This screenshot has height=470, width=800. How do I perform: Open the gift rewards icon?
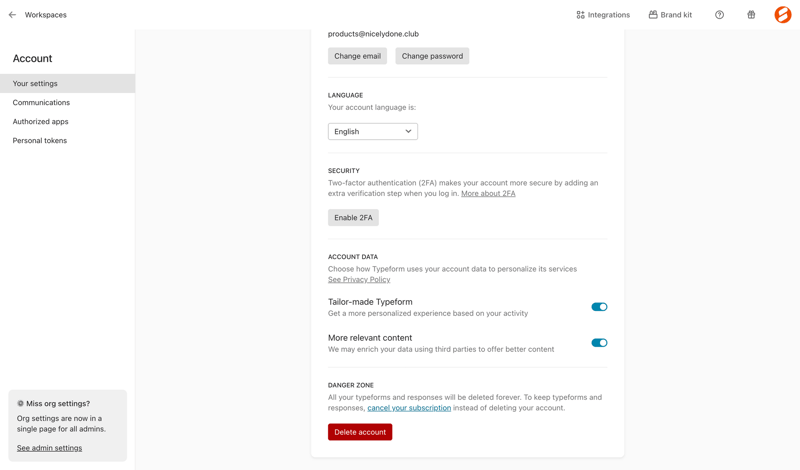coord(751,15)
